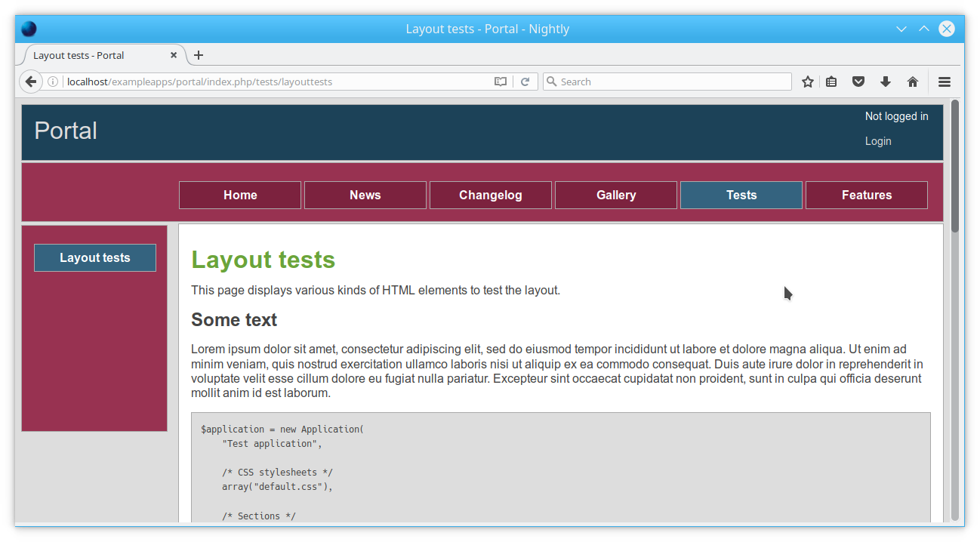Bookmark this page with the star icon
The height and width of the screenshot is (542, 980).
(808, 82)
